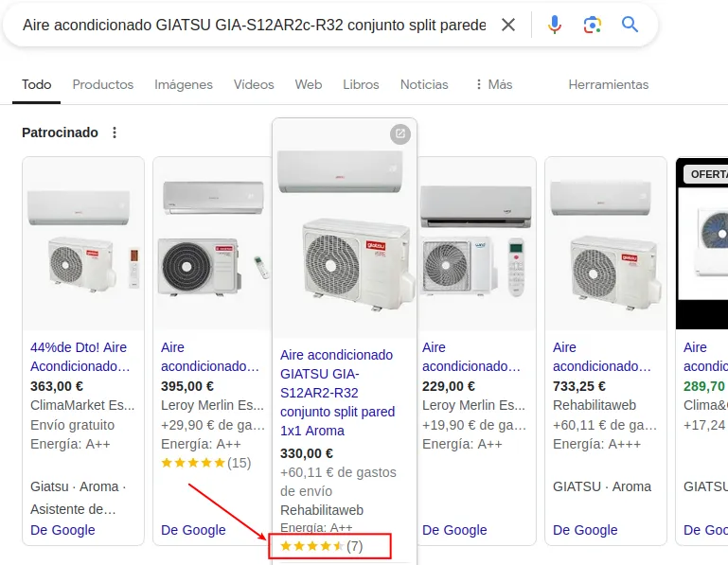Switch to the Libros tab
Image resolution: width=728 pixels, height=565 pixels.
361,84
